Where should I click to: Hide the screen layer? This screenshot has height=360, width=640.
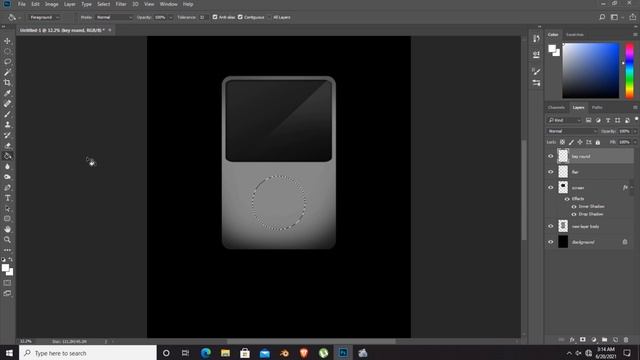(x=550, y=187)
